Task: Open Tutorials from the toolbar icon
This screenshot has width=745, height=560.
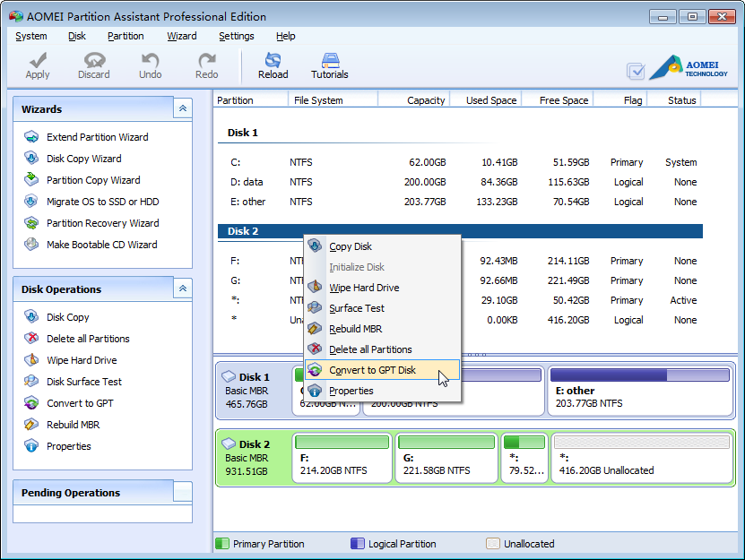Action: (x=329, y=65)
